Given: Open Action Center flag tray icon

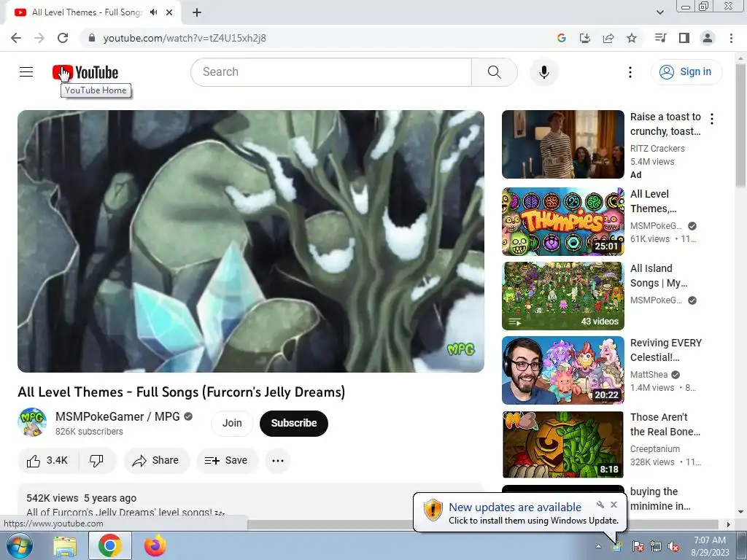Looking at the screenshot, I should [x=638, y=547].
